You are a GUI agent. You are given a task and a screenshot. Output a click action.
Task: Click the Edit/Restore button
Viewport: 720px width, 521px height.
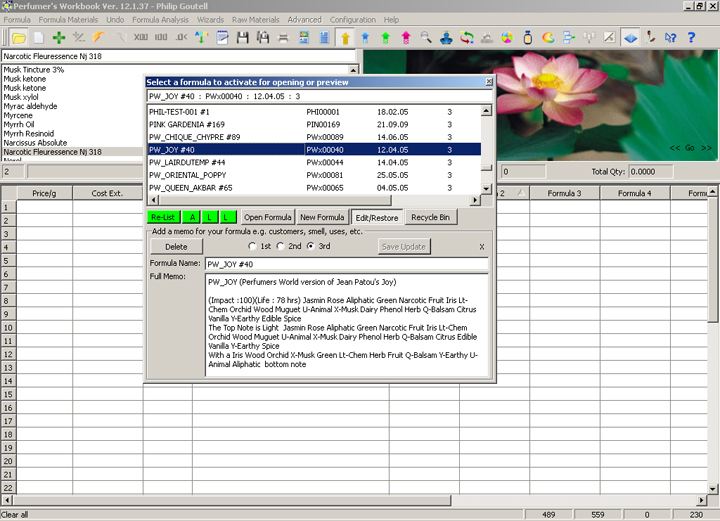click(x=377, y=218)
